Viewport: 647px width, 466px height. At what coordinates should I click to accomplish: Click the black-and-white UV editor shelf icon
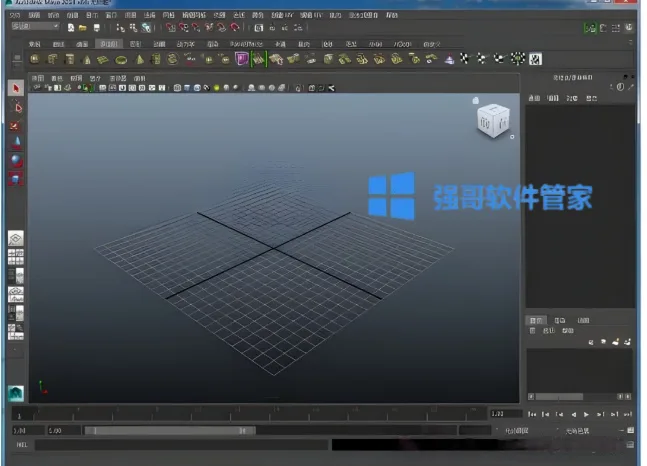point(535,59)
